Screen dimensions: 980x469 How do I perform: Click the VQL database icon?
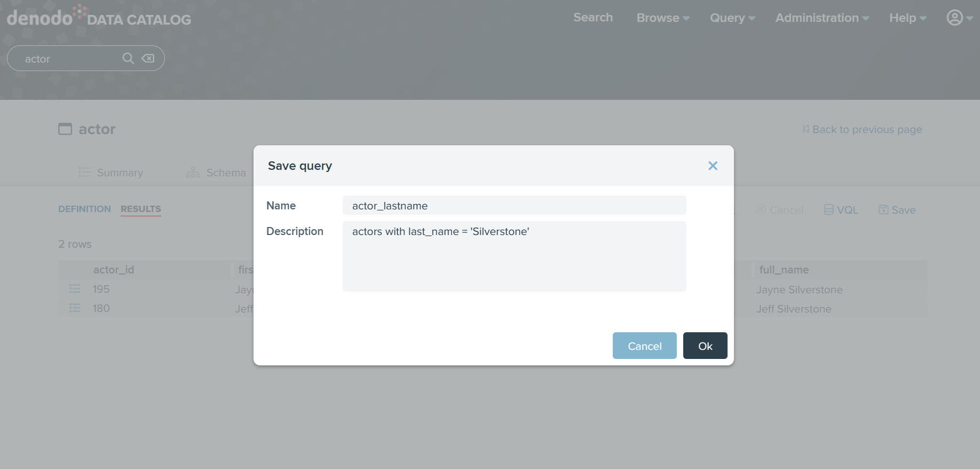click(x=828, y=209)
